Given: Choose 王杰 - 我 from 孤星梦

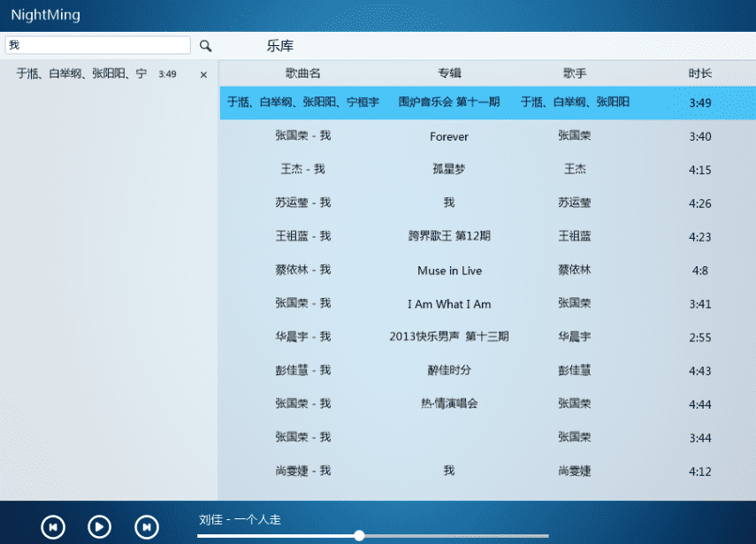Looking at the screenshot, I should (448, 169).
